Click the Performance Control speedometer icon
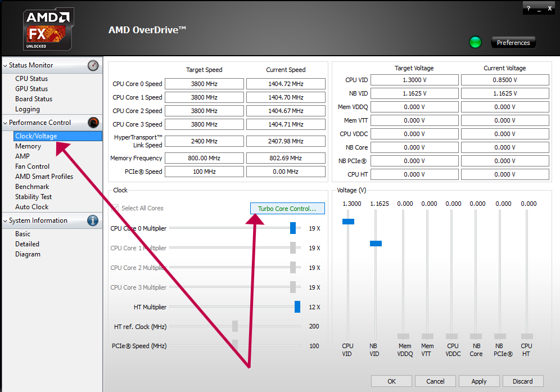Screen dimensions: 560x392 pos(93,123)
